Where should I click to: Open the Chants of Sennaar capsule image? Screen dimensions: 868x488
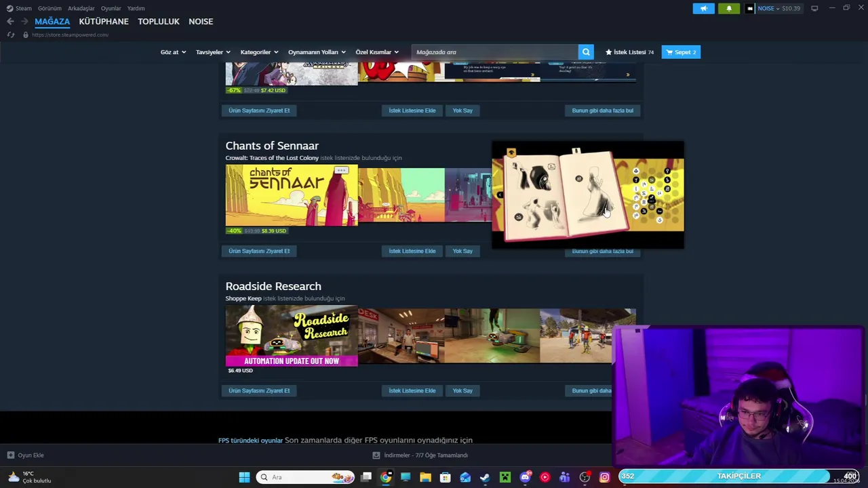point(292,195)
